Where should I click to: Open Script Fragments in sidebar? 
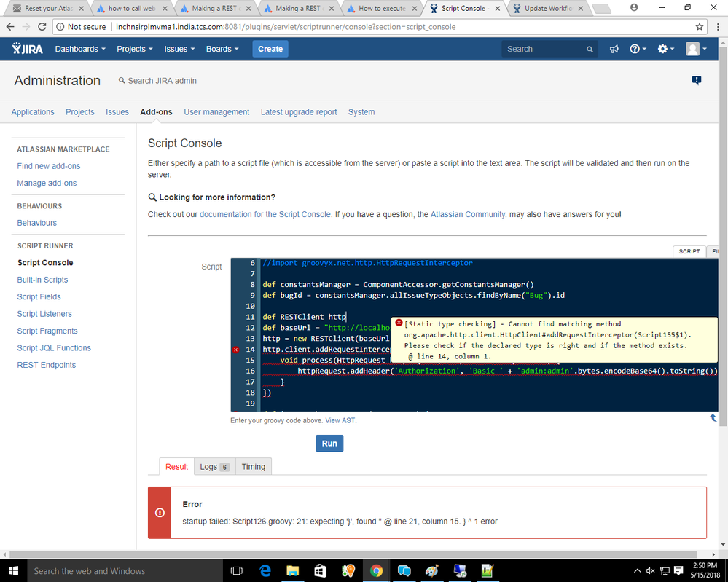[47, 331]
